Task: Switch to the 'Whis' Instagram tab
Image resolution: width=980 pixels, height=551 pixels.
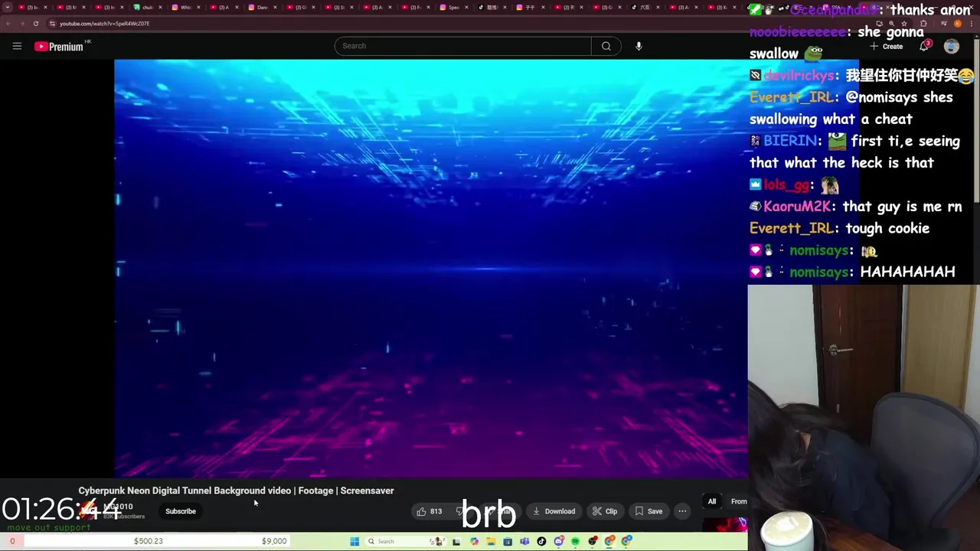Action: 185,7
